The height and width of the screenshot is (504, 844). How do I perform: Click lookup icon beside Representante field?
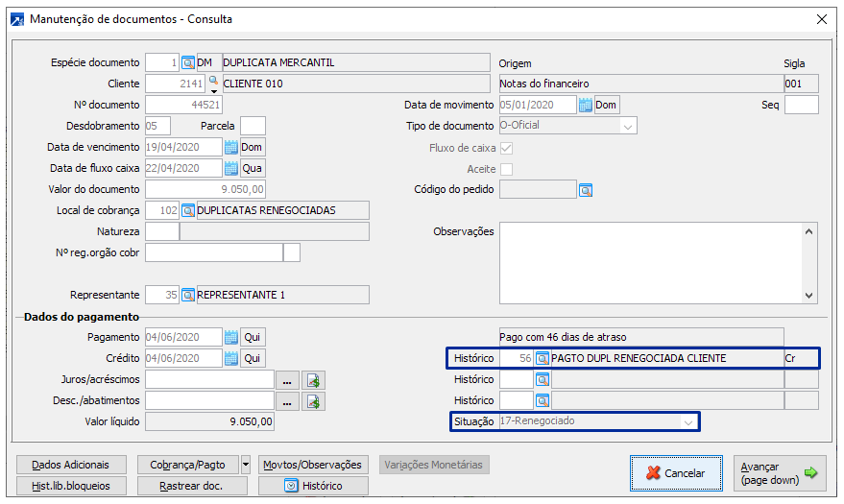pyautogui.click(x=188, y=295)
